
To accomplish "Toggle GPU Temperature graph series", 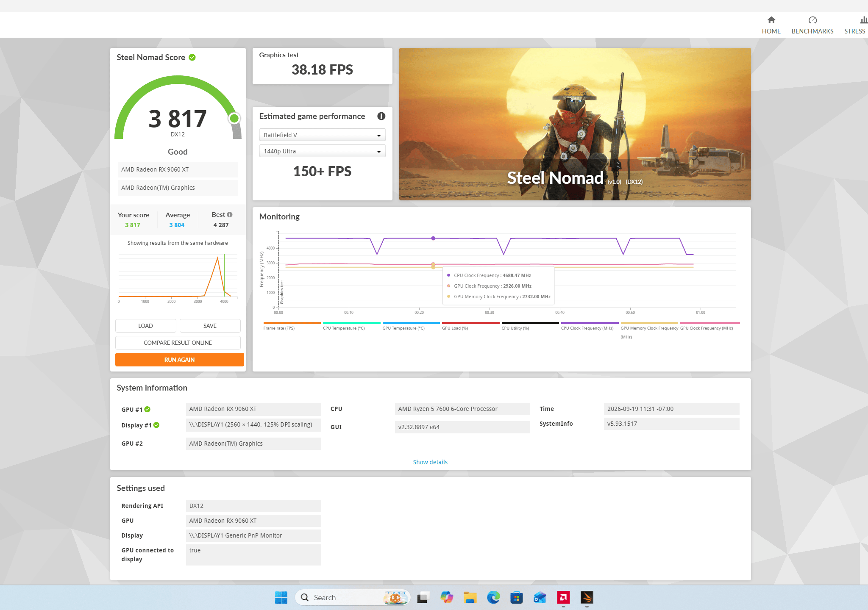I will [x=411, y=326].
